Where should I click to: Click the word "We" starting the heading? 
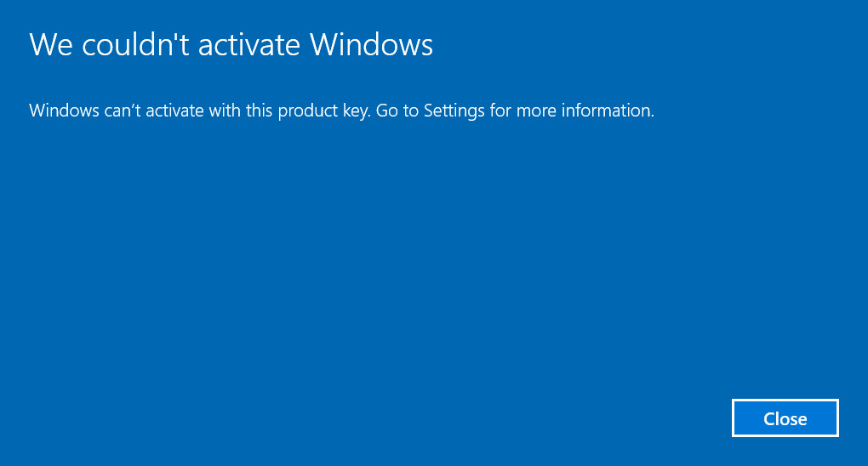pyautogui.click(x=50, y=44)
